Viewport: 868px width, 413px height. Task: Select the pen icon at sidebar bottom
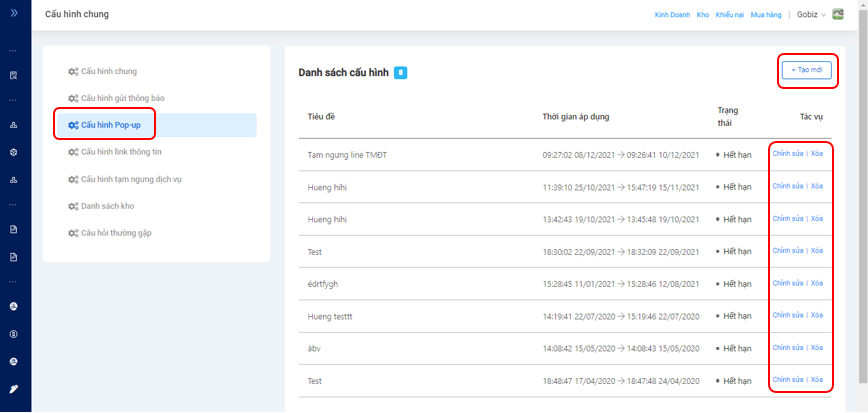[x=14, y=388]
